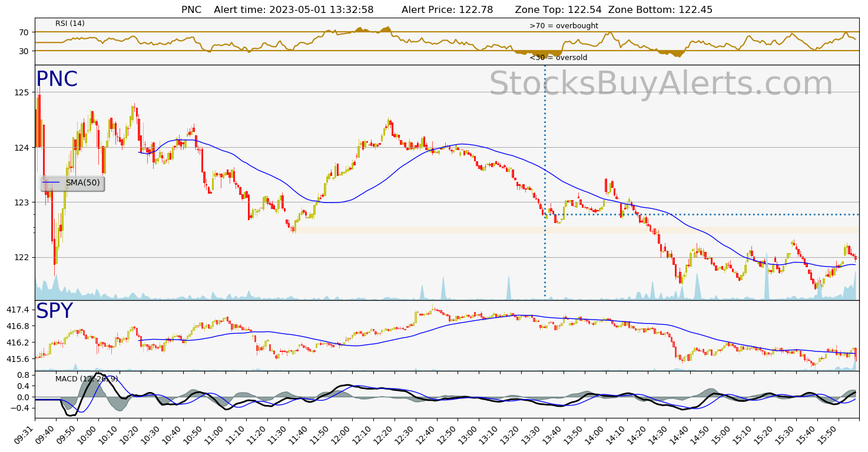Click the RSI (14) label
The height and width of the screenshot is (452, 868).
click(70, 24)
